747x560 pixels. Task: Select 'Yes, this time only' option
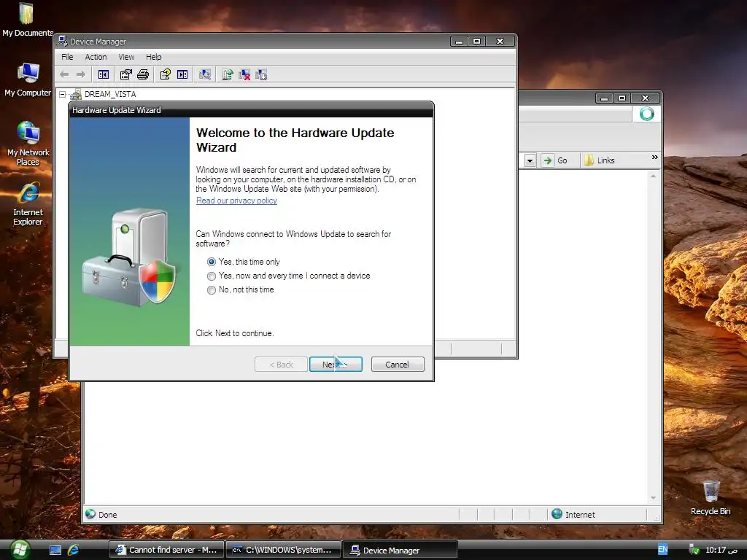[x=212, y=262]
